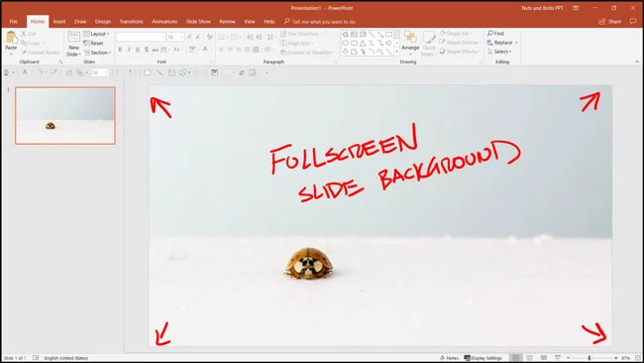Open the File tab

click(14, 22)
